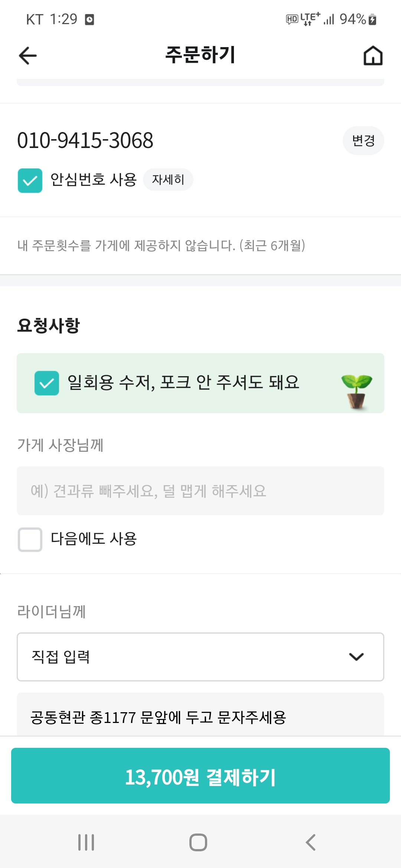
Task: Tap 변경 to change phone number
Action: (363, 141)
